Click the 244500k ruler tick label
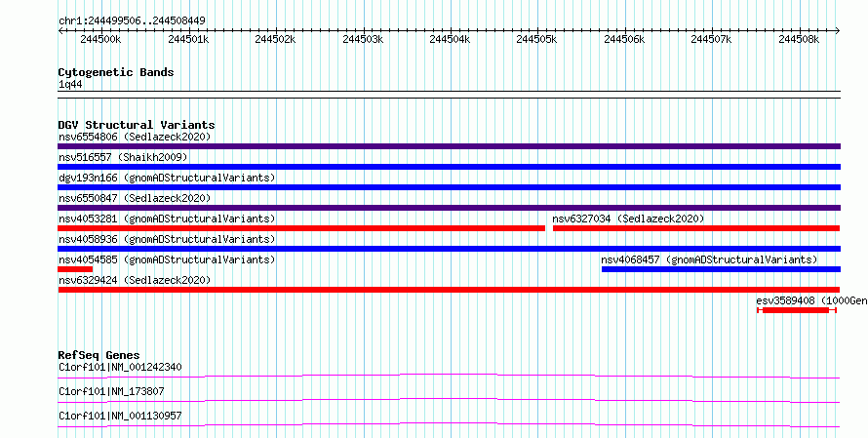 tap(100, 39)
